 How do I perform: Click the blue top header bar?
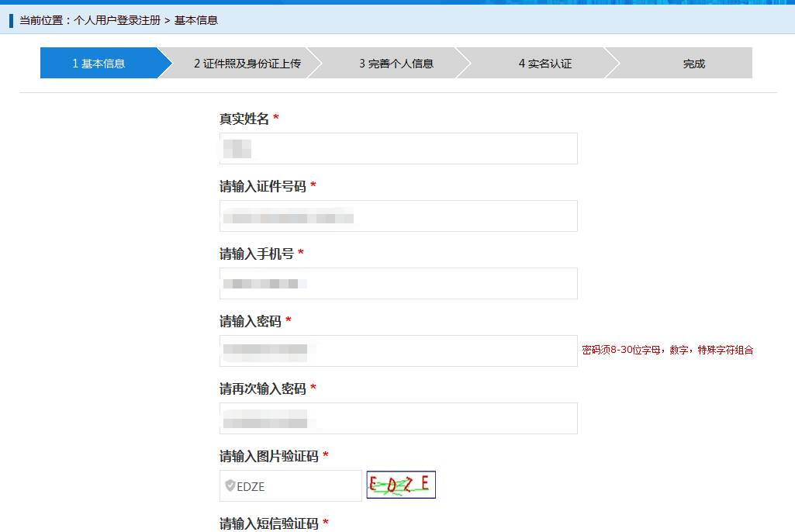(x=397, y=3)
